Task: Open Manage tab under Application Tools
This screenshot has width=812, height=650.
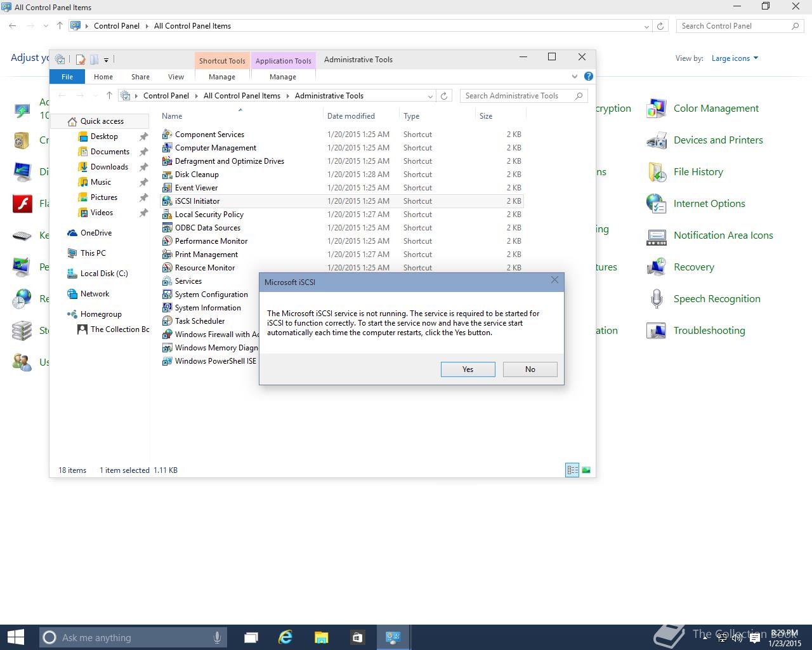Action: 283,77
